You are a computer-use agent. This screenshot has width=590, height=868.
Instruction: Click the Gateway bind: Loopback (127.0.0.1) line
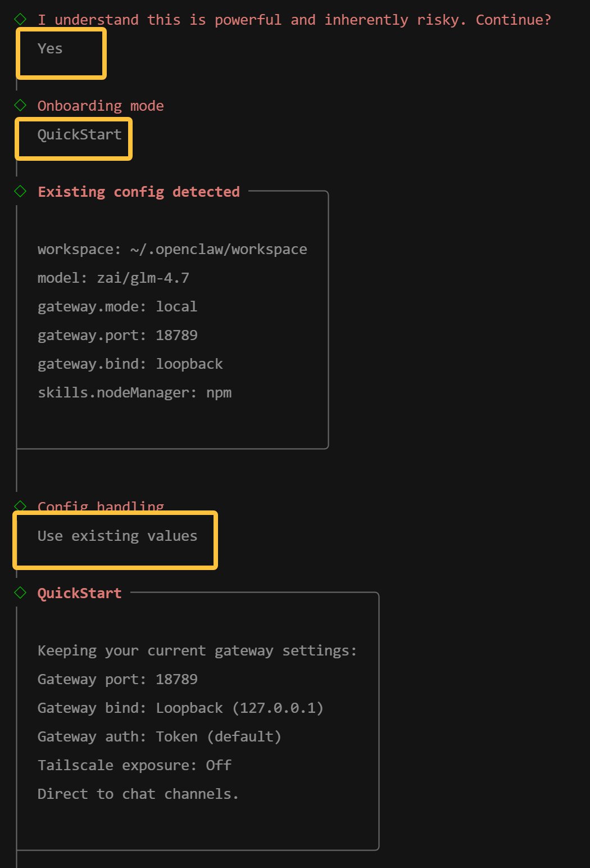[x=180, y=708]
